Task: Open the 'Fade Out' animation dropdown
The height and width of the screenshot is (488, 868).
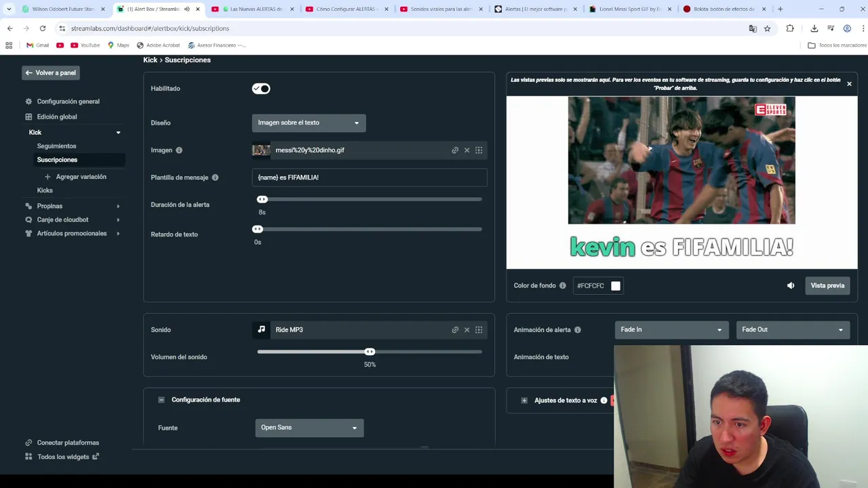Action: [x=793, y=329]
